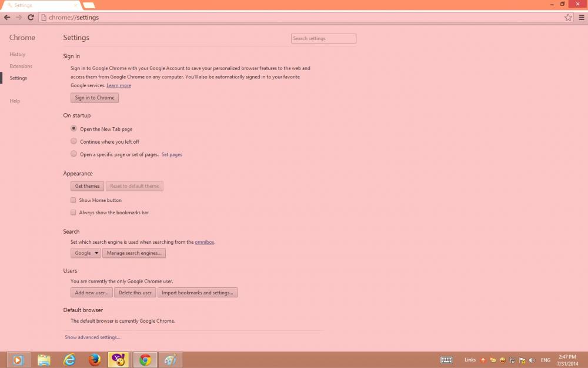Reload the settings page
Screen dimensions: 588x368
click(31, 17)
